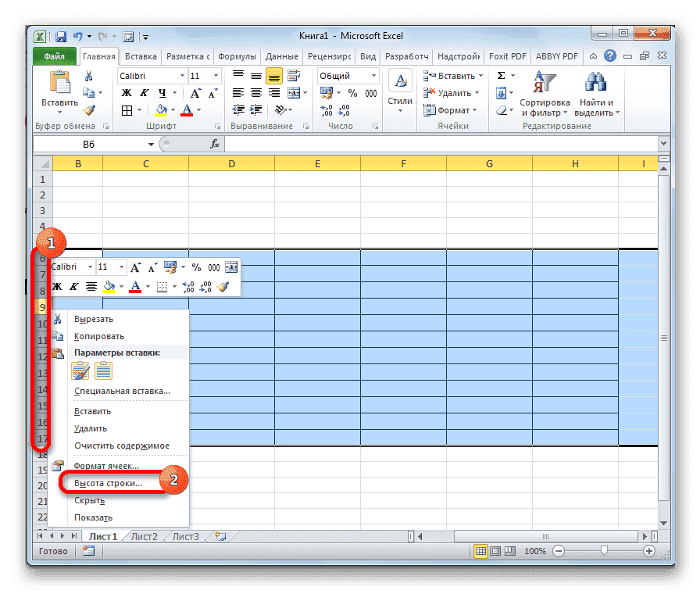Click the merge and center icon
Screen dimensions: 700x594
click(x=294, y=92)
